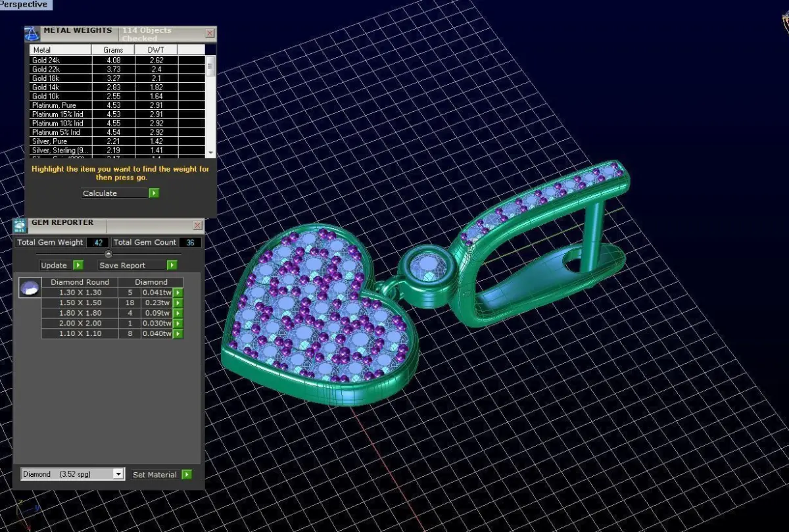Click the green Set Material arrow
The image size is (789, 532).
187,474
